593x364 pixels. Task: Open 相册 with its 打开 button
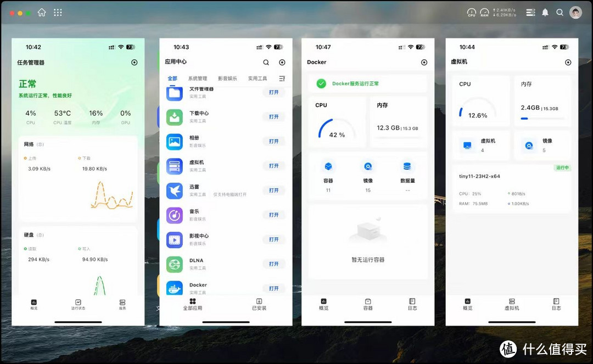pyautogui.click(x=274, y=141)
